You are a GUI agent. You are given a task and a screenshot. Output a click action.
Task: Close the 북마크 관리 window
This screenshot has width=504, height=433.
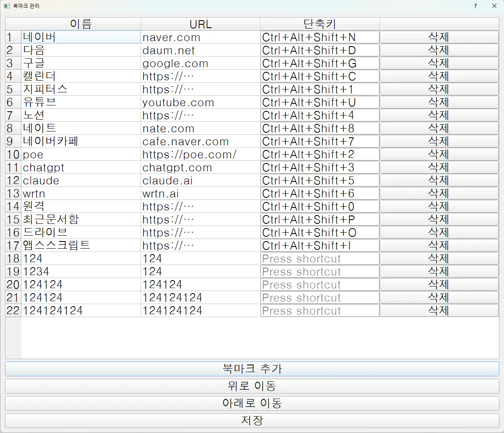pyautogui.click(x=494, y=6)
